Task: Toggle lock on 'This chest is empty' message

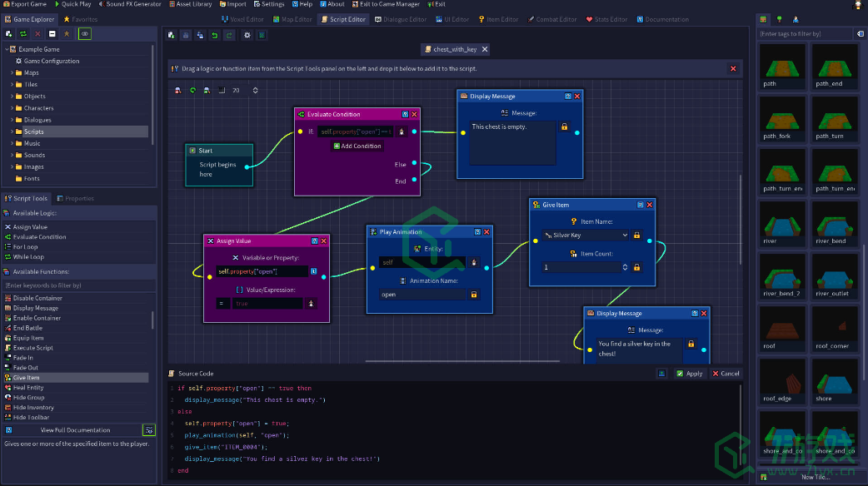Action: [564, 127]
